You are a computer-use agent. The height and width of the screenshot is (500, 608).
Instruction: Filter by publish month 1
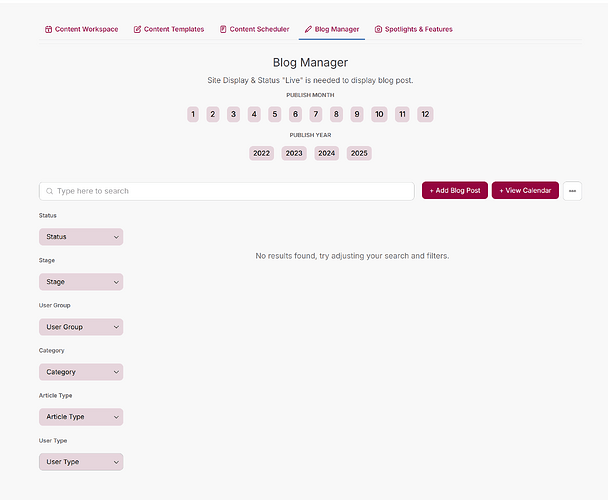(193, 115)
